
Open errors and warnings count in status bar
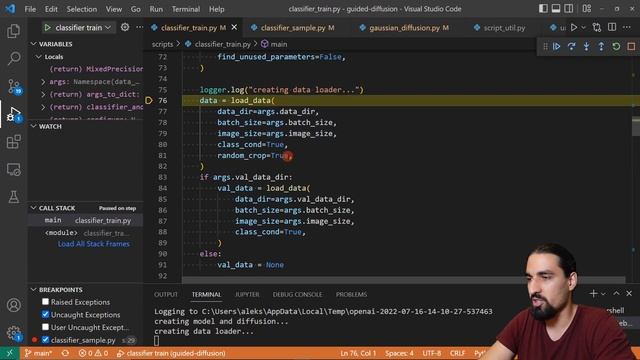(93, 353)
